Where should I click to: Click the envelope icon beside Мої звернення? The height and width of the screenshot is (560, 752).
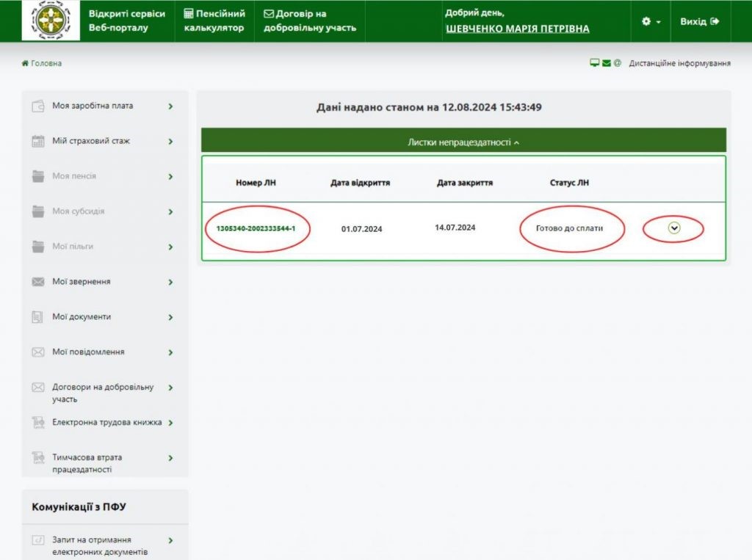pyautogui.click(x=38, y=282)
